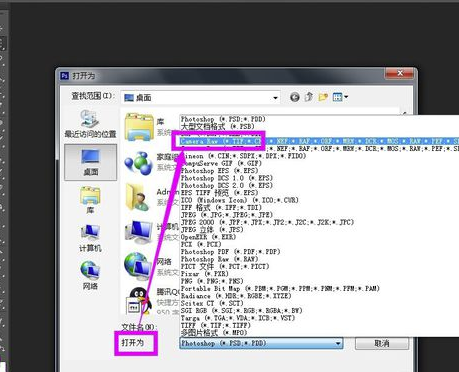459x372 pixels.
Task: Select the 网络 icon in file list
Action: click(x=138, y=267)
